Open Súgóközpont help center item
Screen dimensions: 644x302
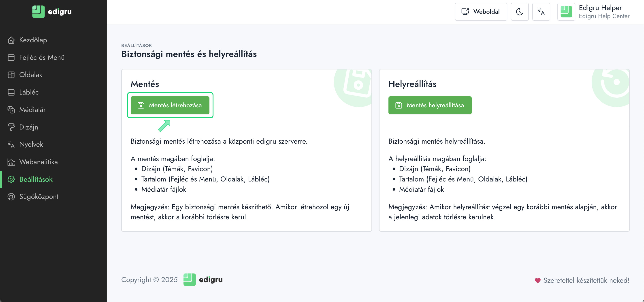coord(39,197)
